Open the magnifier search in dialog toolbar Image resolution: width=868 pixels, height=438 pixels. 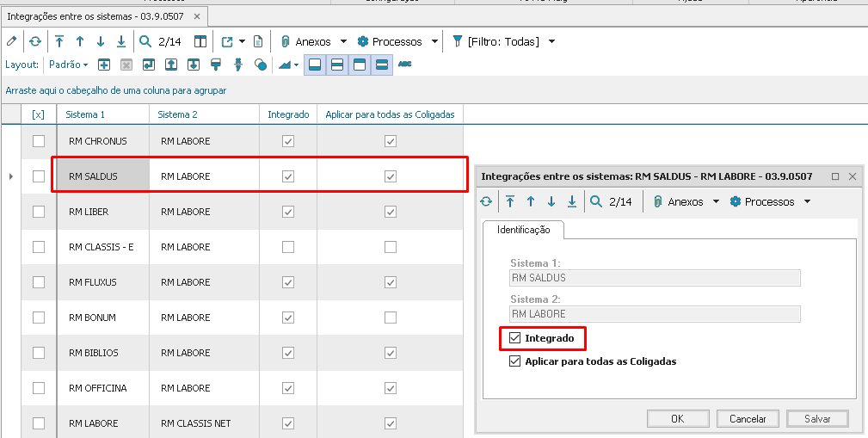pos(595,201)
